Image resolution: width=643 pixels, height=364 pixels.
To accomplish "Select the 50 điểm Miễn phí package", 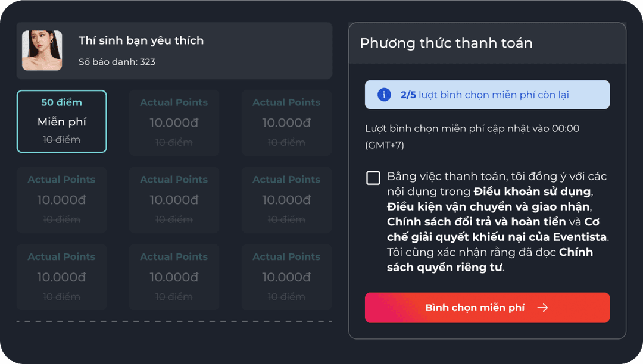I will [62, 122].
